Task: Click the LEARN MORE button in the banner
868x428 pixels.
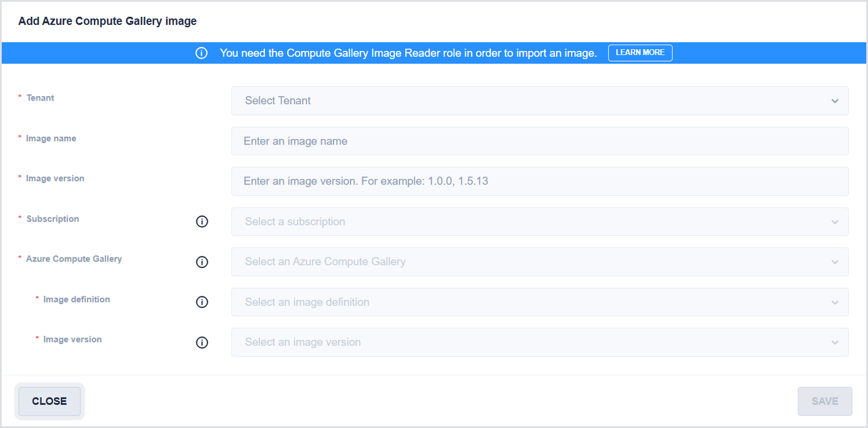Action: [x=640, y=53]
